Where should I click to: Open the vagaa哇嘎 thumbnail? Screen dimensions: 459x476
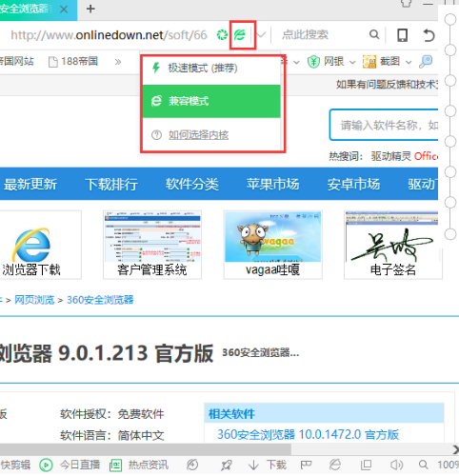coord(273,245)
